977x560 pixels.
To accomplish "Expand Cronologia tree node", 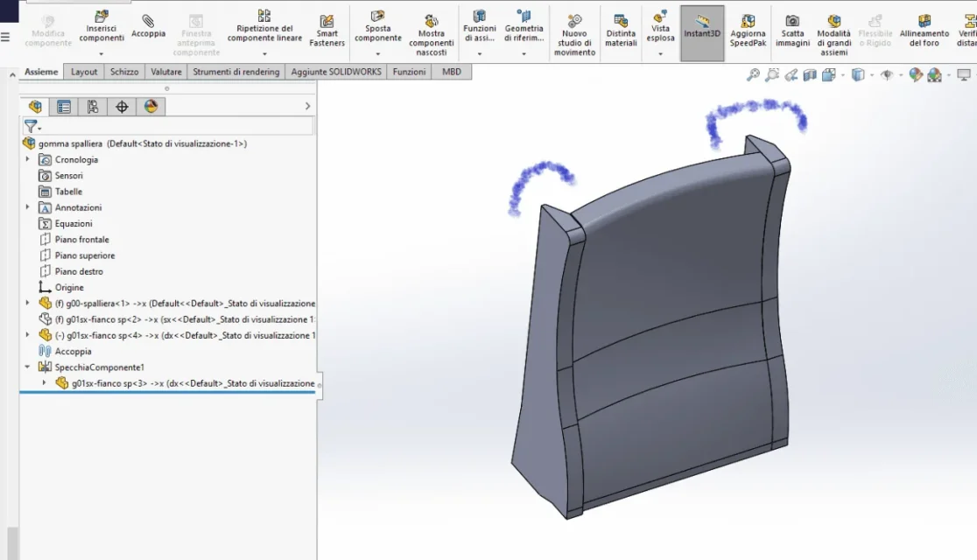I will 27,159.
